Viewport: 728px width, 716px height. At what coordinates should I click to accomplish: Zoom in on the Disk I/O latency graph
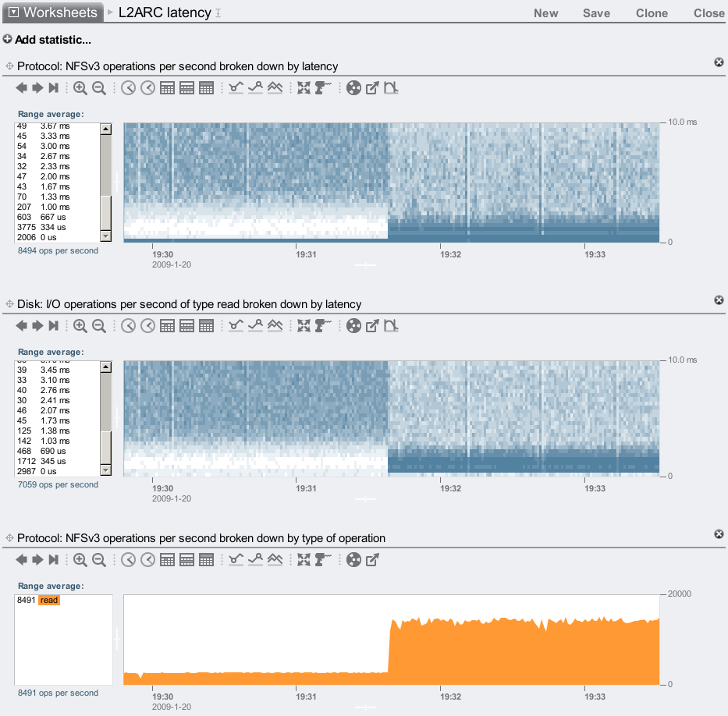coord(80,326)
